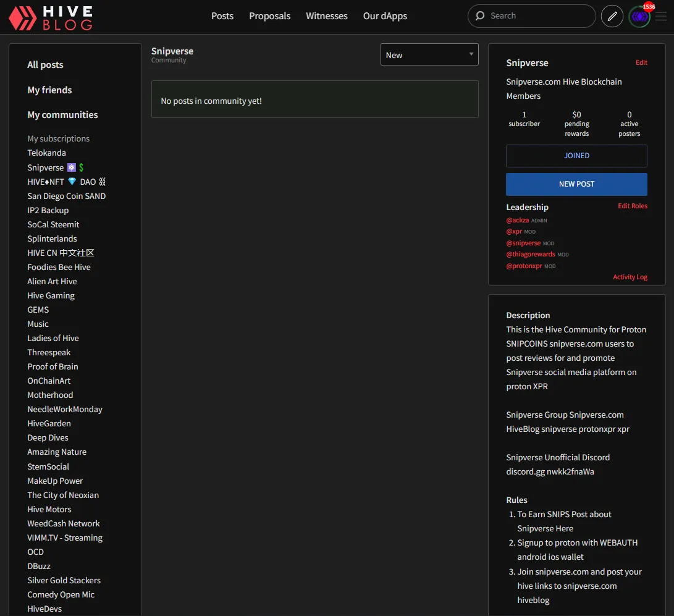Viewport: 674px width, 616px height.
Task: Open OCD community
Action: point(35,552)
